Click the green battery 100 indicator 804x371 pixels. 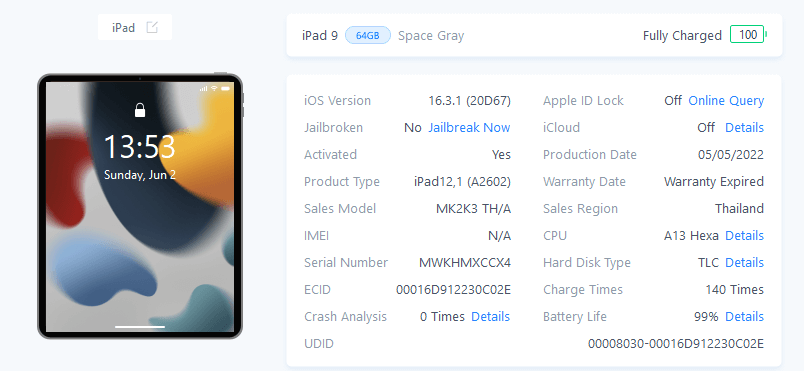(748, 34)
